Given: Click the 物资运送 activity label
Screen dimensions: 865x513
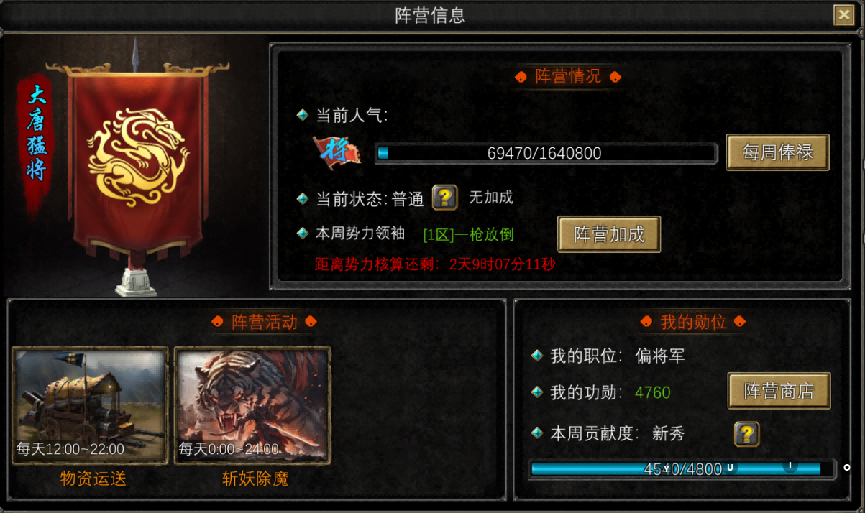Looking at the screenshot, I should (93, 478).
